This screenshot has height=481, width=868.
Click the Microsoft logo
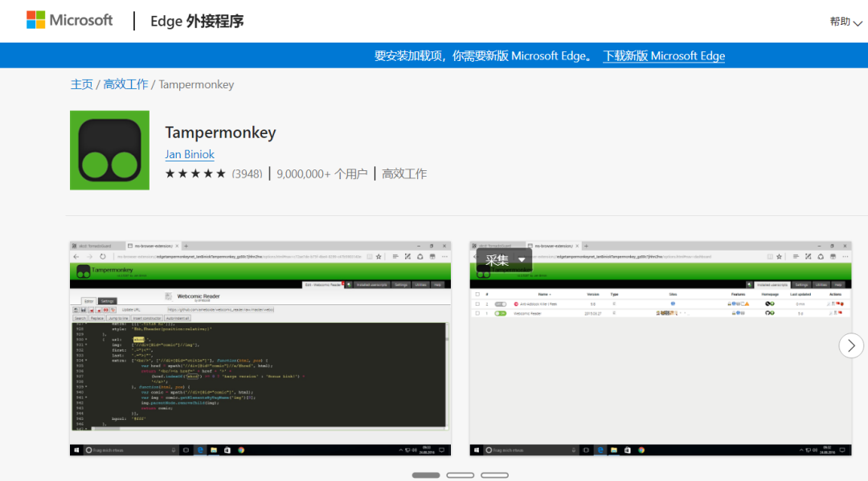click(x=70, y=20)
